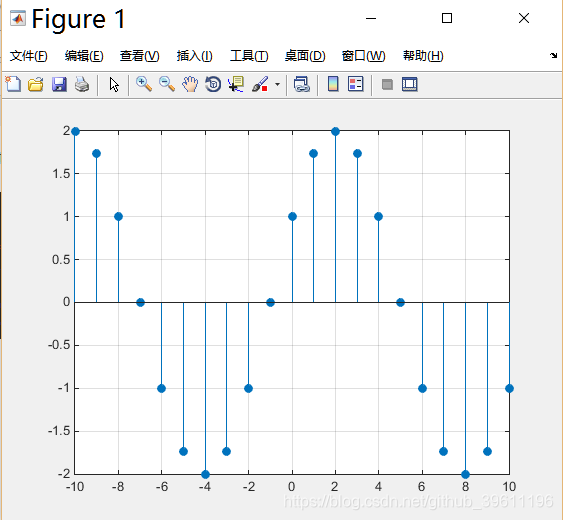Select the Edit Plot arrow tool
563x520 pixels.
[x=114, y=85]
